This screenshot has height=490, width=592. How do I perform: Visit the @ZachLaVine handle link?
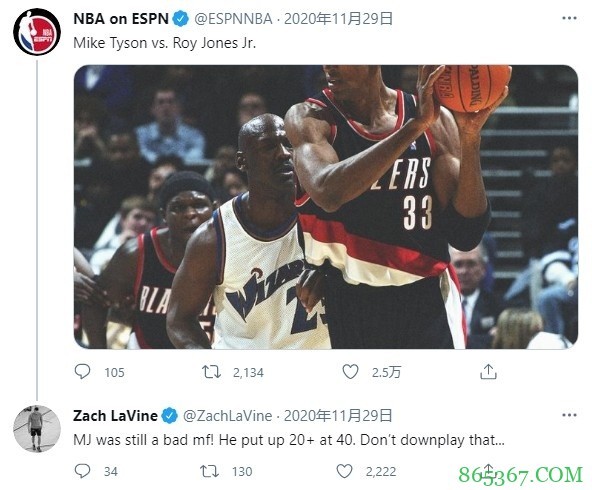pos(228,416)
